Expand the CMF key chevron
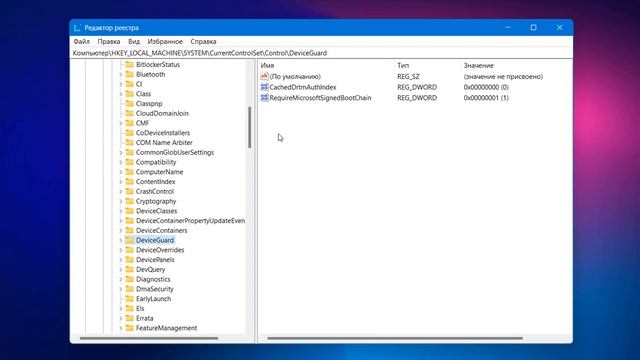 click(x=121, y=123)
